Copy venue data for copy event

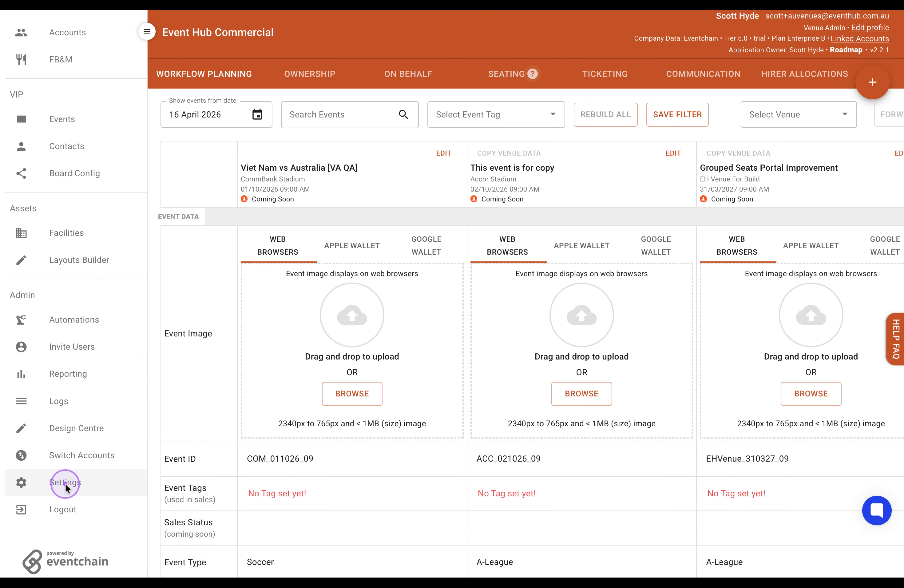click(x=509, y=153)
